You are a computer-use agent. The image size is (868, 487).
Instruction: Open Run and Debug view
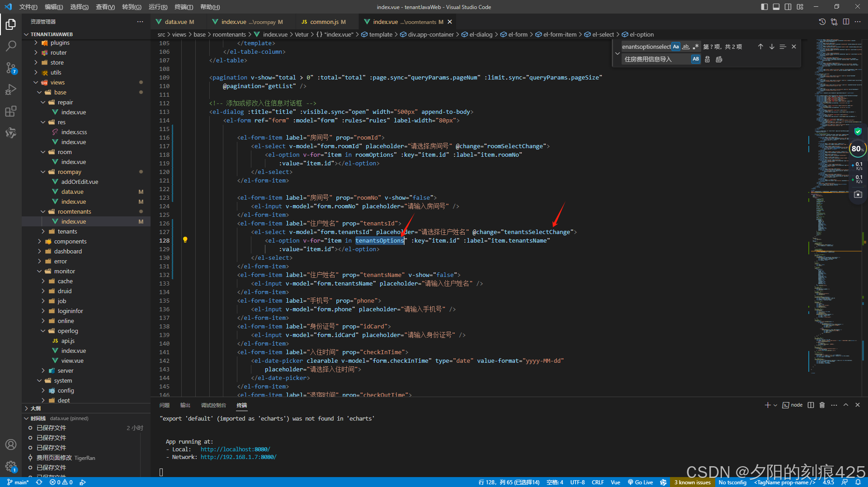pos(11,89)
